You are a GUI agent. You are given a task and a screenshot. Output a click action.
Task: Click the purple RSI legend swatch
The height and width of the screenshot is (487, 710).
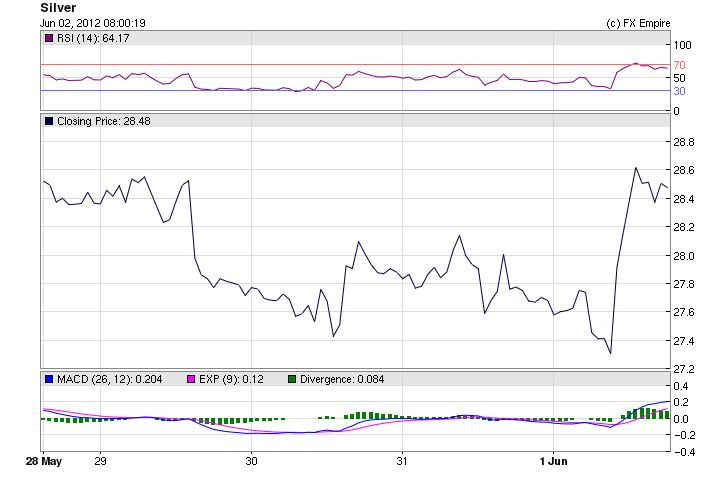tap(49, 38)
